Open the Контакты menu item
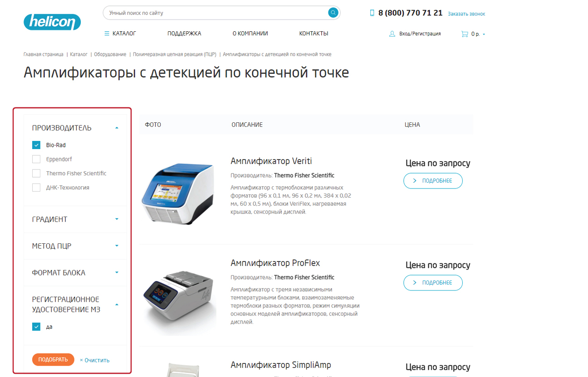Screen dimensions: 588x377 [314, 34]
